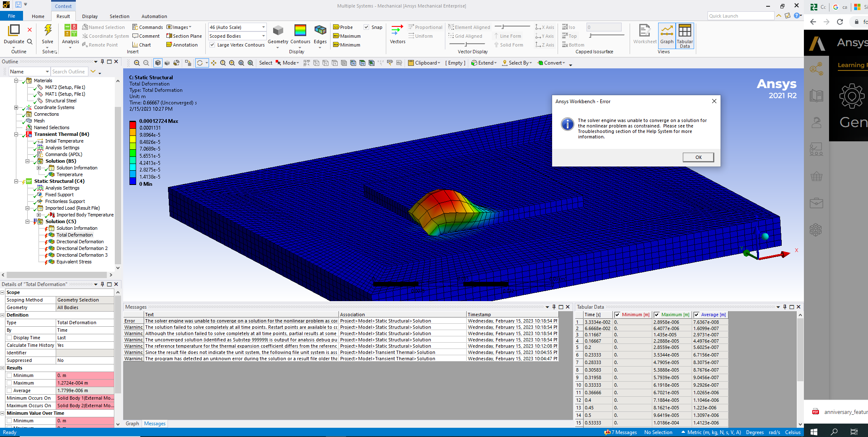868x437 pixels.
Task: Check the Results Minimum parameter box
Action: (x=9, y=375)
